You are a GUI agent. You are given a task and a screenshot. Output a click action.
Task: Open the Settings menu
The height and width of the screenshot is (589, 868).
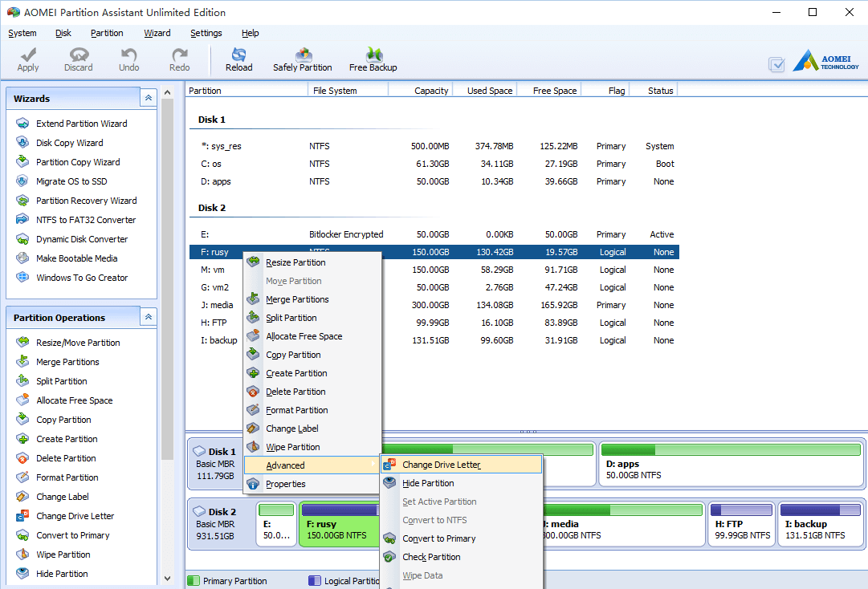[206, 33]
